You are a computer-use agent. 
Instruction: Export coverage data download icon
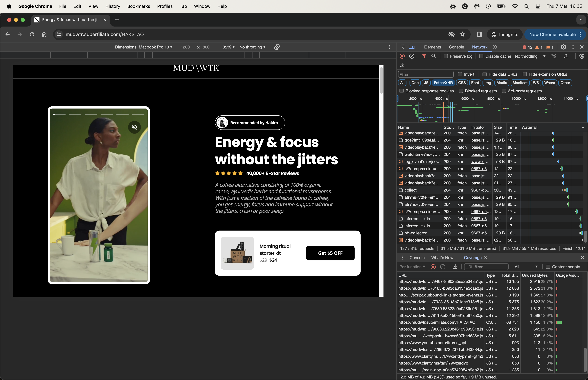(455, 267)
